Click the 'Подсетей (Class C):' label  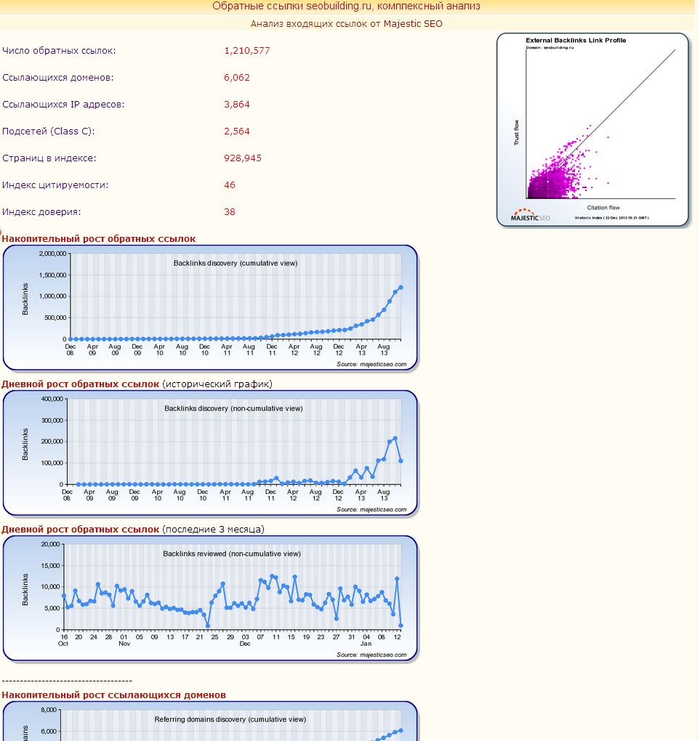[x=49, y=131]
